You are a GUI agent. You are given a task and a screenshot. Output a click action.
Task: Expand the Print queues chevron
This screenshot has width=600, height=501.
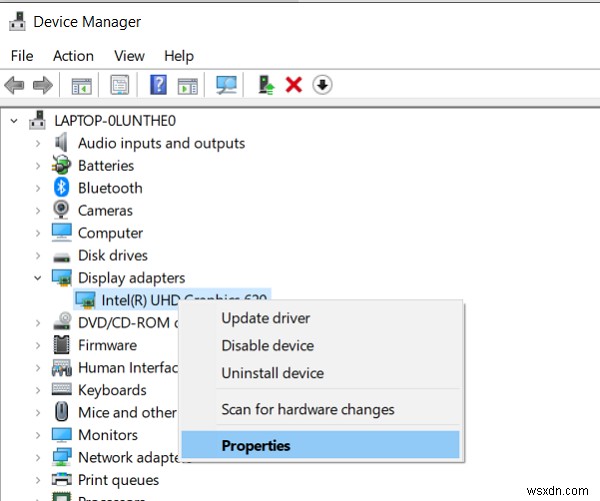[38, 480]
